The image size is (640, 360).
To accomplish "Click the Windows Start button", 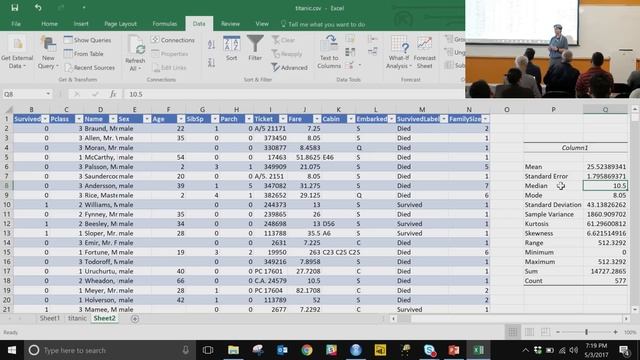I will tap(12, 350).
